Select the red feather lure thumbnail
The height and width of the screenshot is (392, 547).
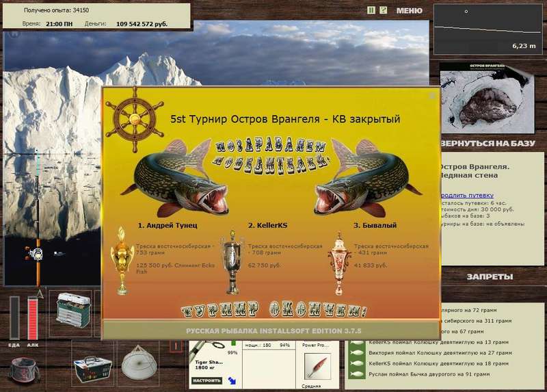click(x=317, y=367)
